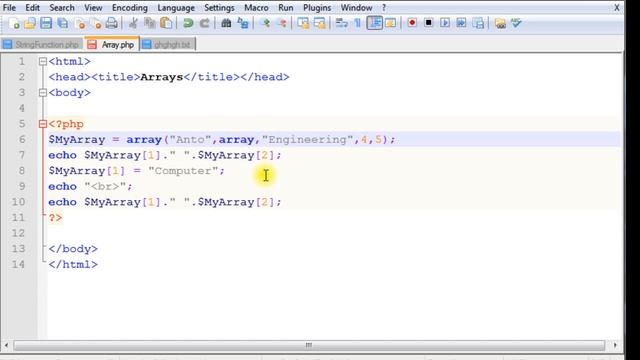Click the Save All icon
The height and width of the screenshot is (360, 640).
coord(62,23)
